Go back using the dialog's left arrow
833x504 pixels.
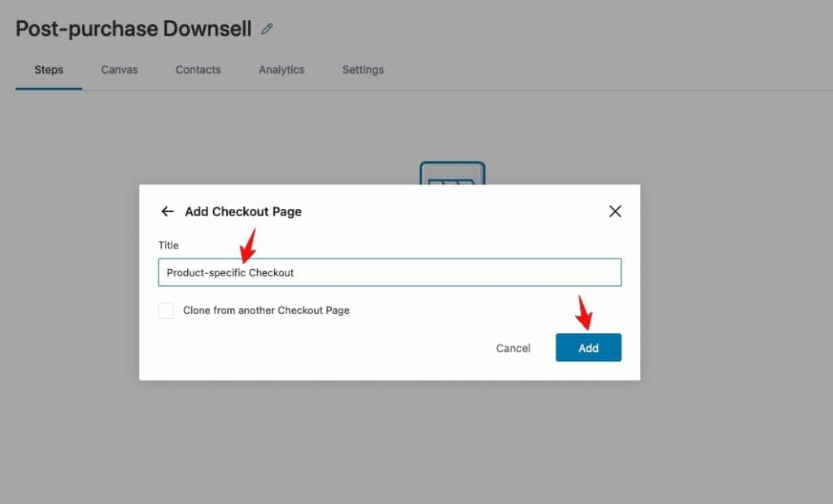[168, 211]
